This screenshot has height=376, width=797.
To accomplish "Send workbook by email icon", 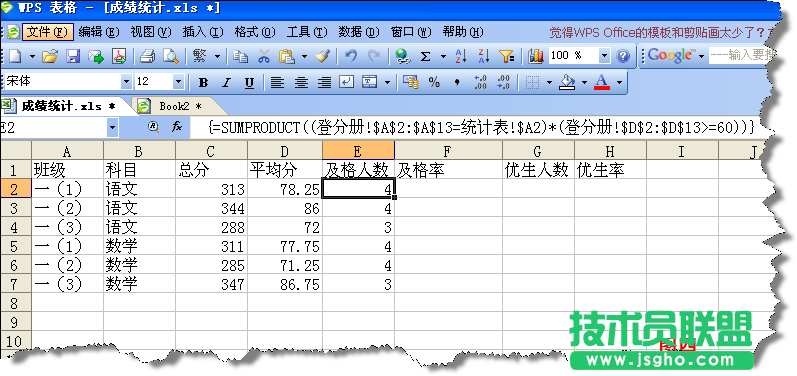I will click(96, 56).
